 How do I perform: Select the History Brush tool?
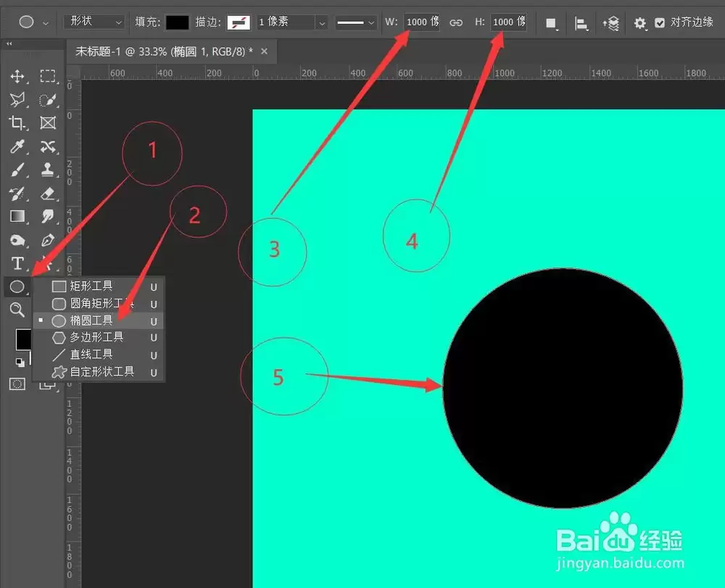tap(17, 194)
